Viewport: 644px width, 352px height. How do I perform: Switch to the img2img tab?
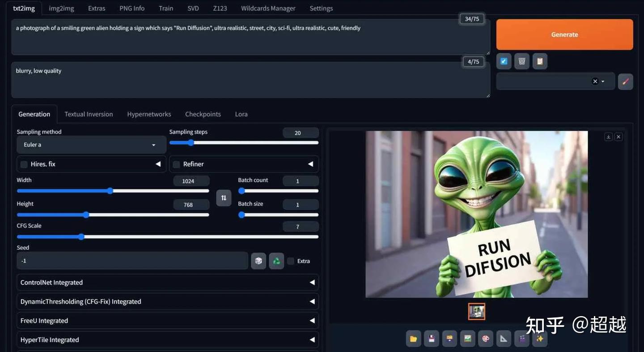[61, 8]
